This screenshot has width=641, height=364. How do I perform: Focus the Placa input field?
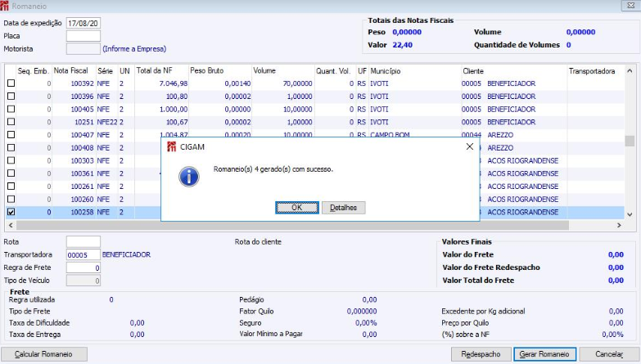click(x=83, y=36)
